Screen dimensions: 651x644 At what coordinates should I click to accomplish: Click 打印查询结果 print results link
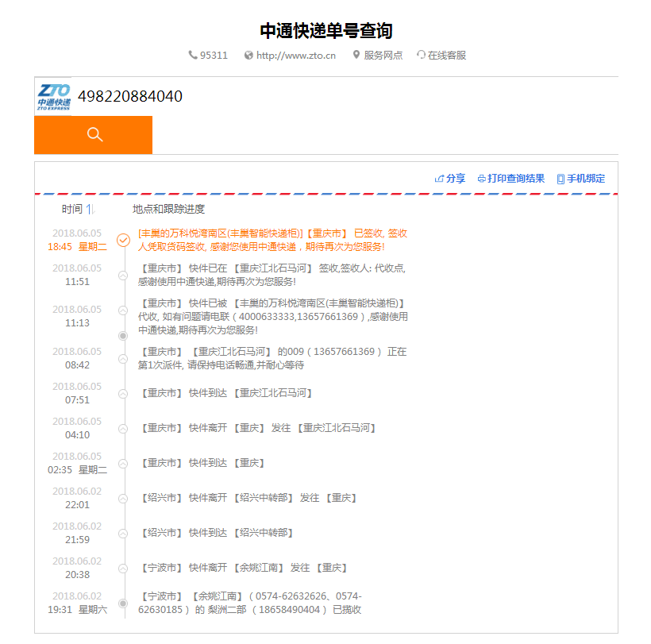[x=516, y=179]
